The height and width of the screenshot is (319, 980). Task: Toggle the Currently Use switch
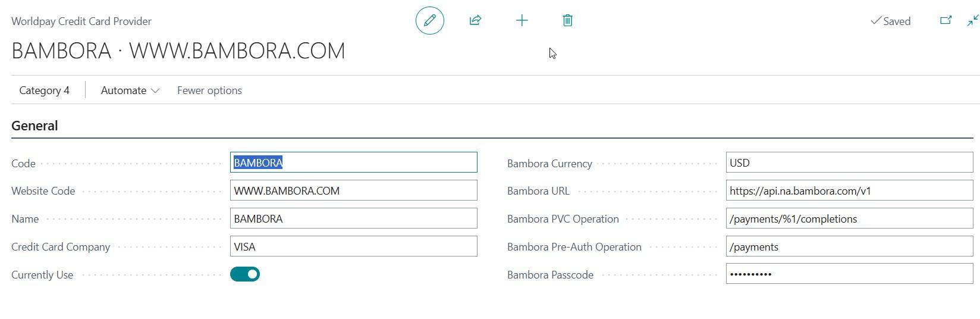click(245, 274)
